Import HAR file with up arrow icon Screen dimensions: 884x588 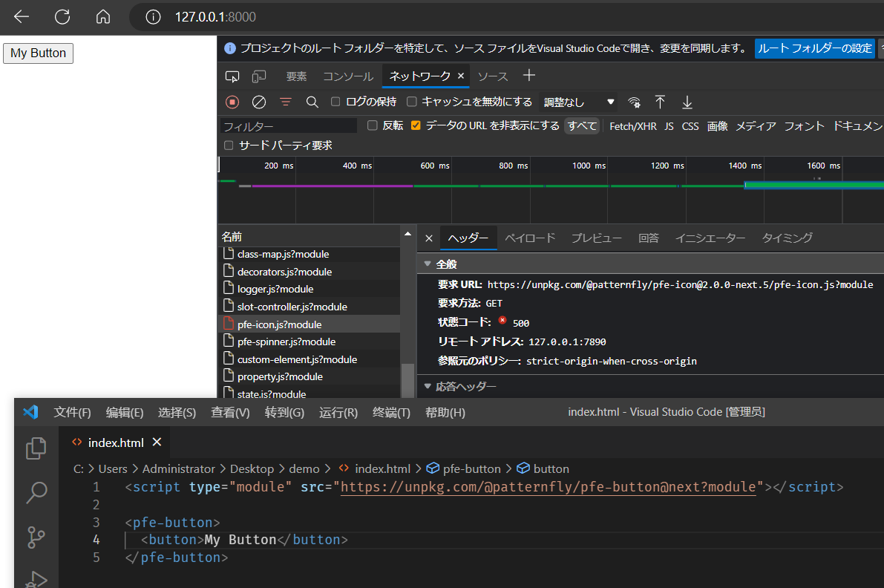(660, 102)
